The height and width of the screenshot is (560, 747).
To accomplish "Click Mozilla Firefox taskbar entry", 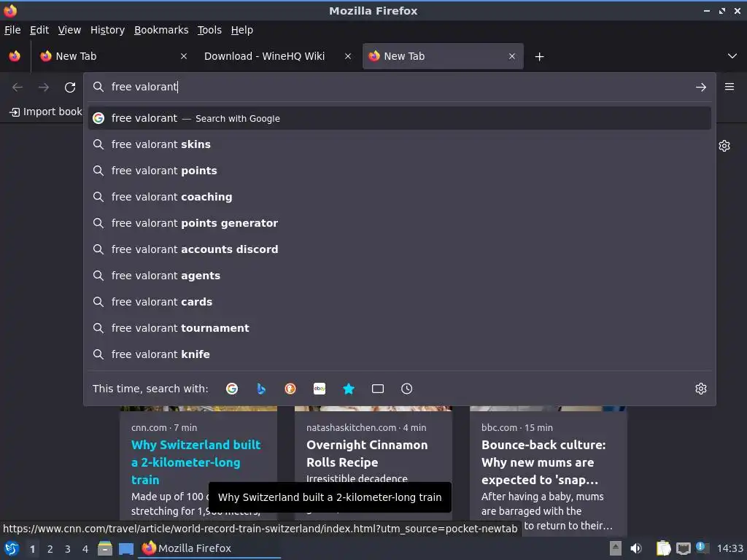I will click(209, 548).
